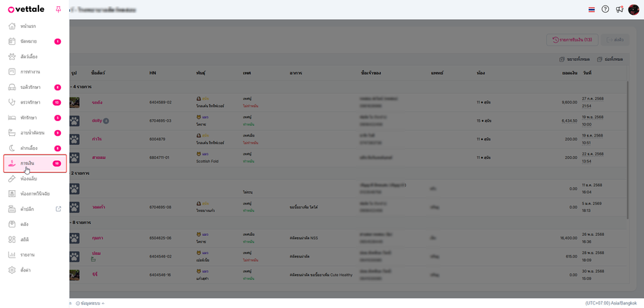
Task: Click the อาการ symptoms column header
Action: click(x=295, y=73)
